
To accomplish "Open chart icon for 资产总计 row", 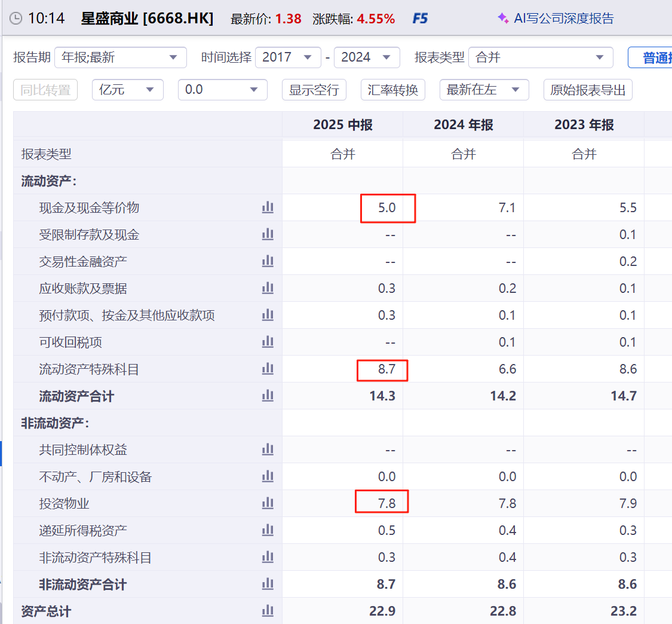I will pos(268,611).
